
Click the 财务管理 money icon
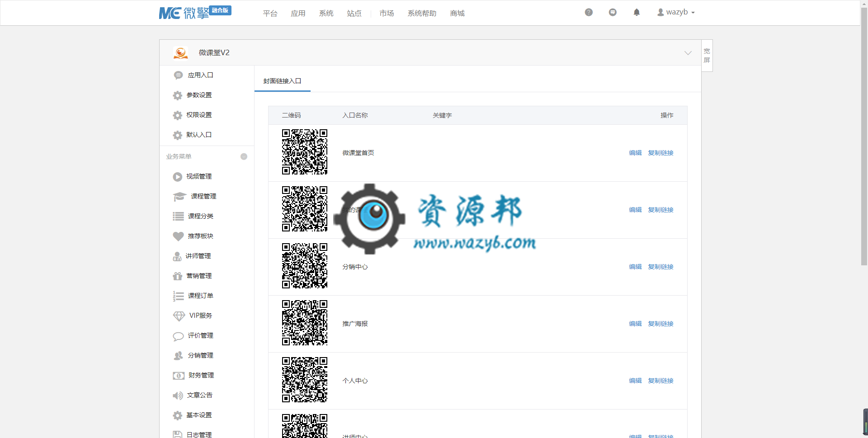point(179,376)
